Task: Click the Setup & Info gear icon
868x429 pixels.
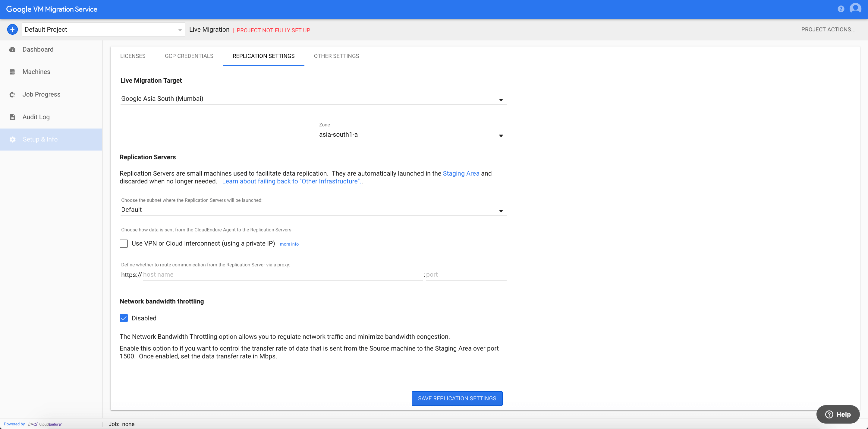Action: (12, 140)
